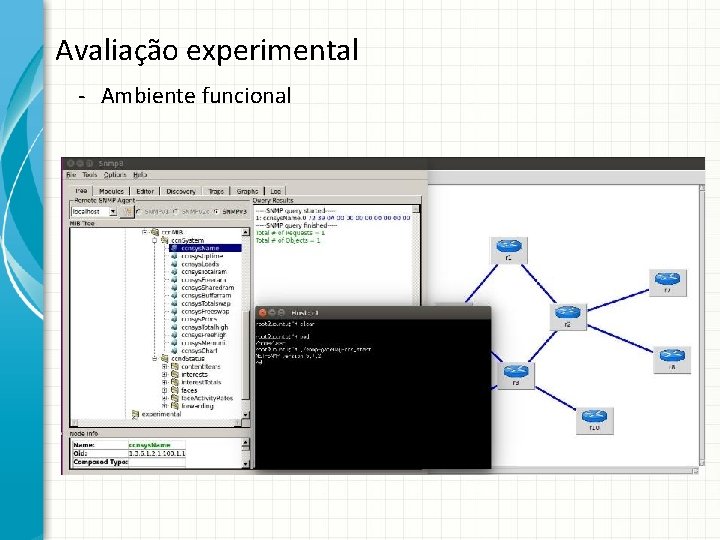720x540 pixels.
Task: Switch to the Modules tab
Action: click(111, 191)
